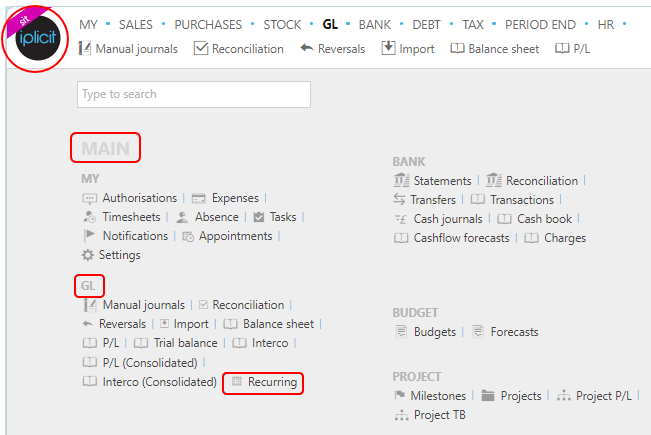This screenshot has height=435, width=651.
Task: Select the GL menu in top navigation
Action: 330,24
